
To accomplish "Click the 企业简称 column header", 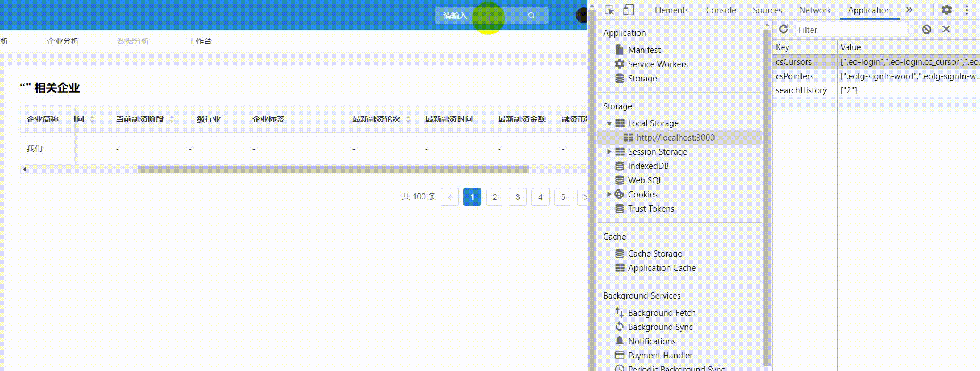I will pos(43,119).
